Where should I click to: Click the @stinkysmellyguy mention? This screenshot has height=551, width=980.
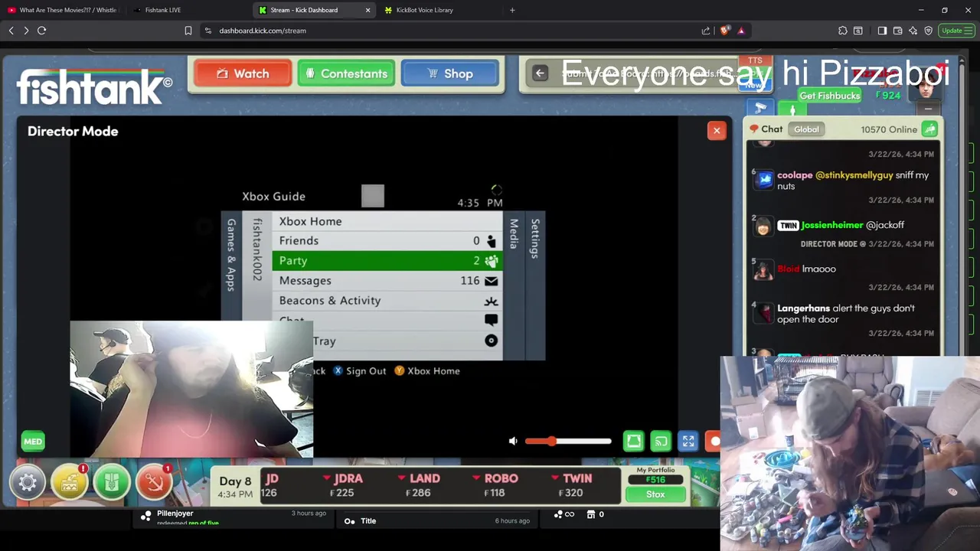[x=854, y=175]
